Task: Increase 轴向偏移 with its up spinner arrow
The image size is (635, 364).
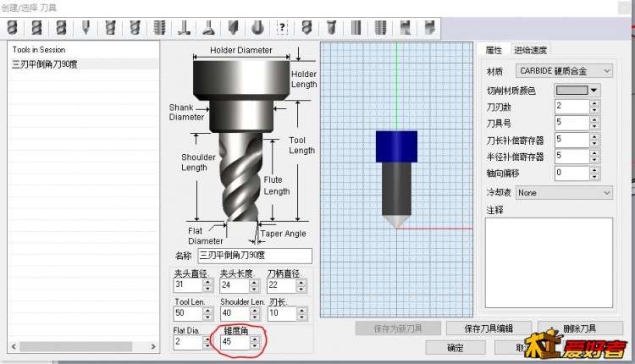Action: coord(594,170)
